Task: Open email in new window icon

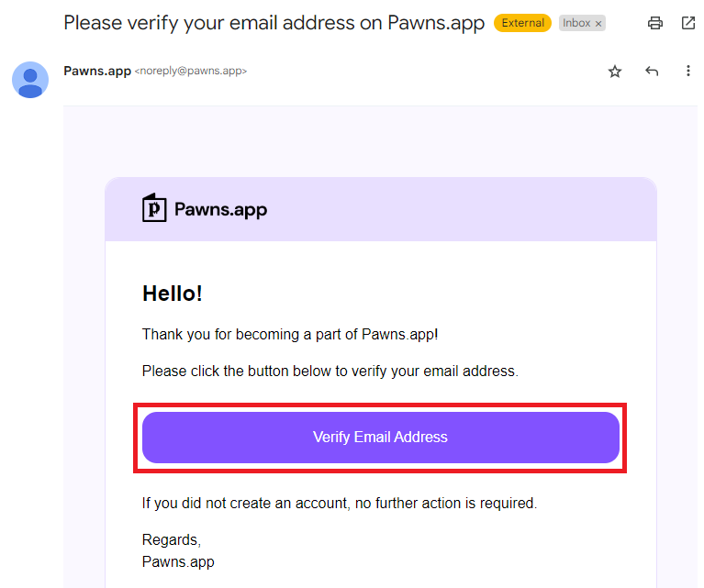Action: click(687, 23)
